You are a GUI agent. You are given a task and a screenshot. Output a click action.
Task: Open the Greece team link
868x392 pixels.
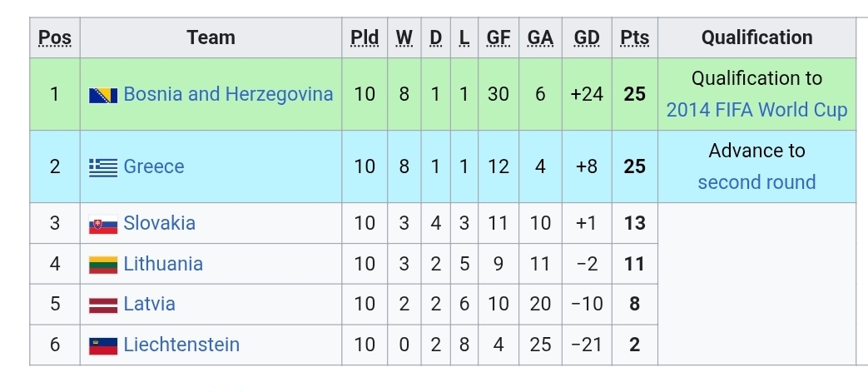[x=154, y=166]
